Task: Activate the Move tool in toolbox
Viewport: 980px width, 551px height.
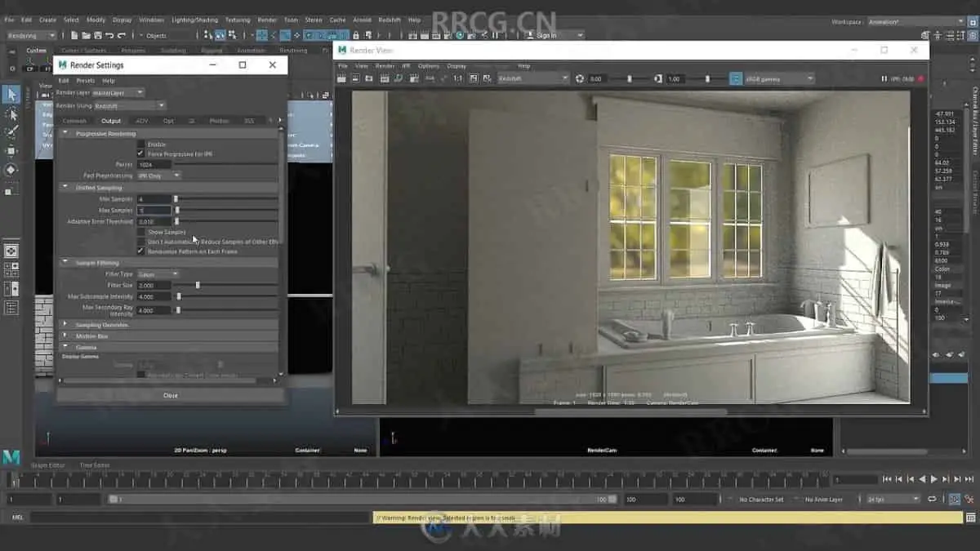Action: [x=11, y=151]
